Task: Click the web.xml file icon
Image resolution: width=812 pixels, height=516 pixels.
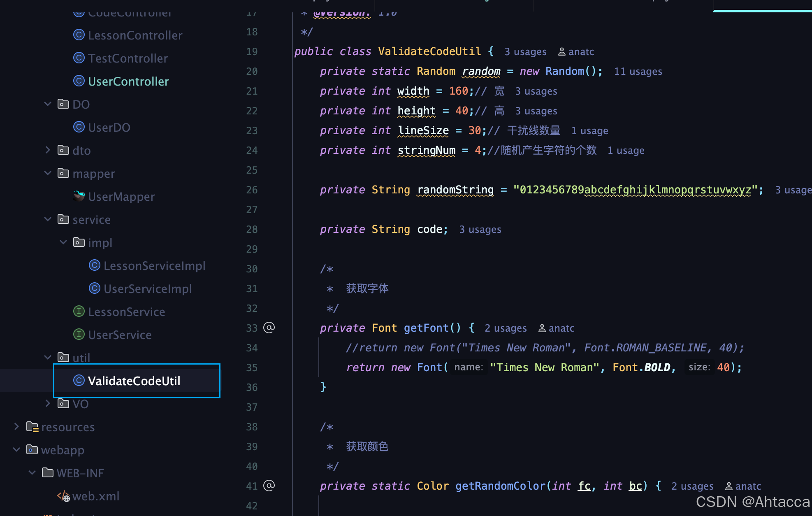Action: point(63,496)
